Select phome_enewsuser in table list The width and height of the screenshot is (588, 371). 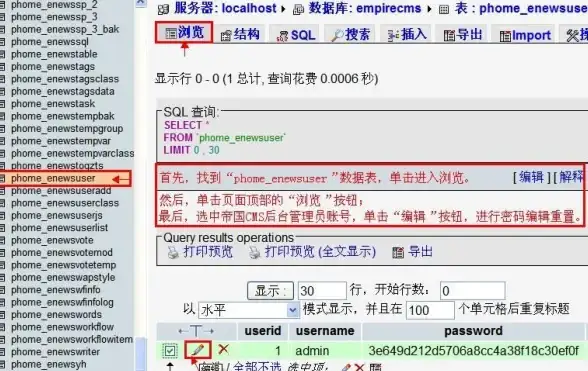(x=53, y=178)
